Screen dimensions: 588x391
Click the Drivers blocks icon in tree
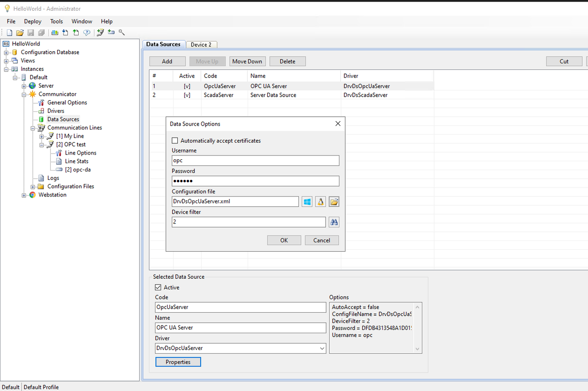(41, 111)
